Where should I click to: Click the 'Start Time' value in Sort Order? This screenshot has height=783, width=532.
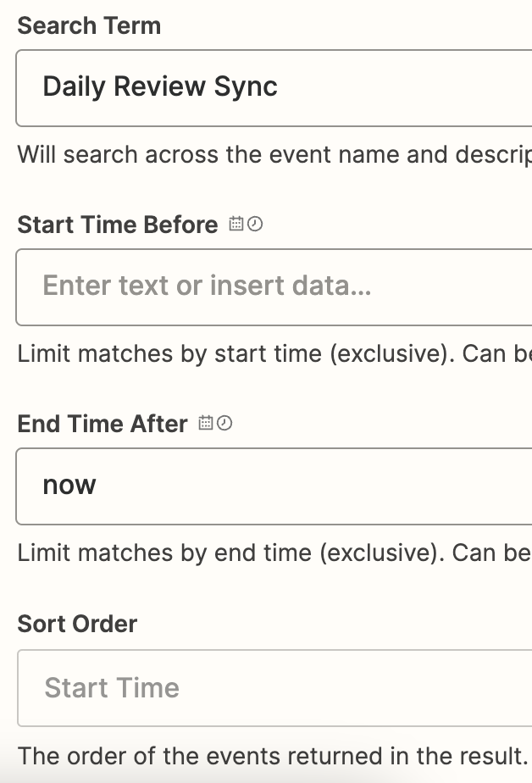tap(112, 688)
